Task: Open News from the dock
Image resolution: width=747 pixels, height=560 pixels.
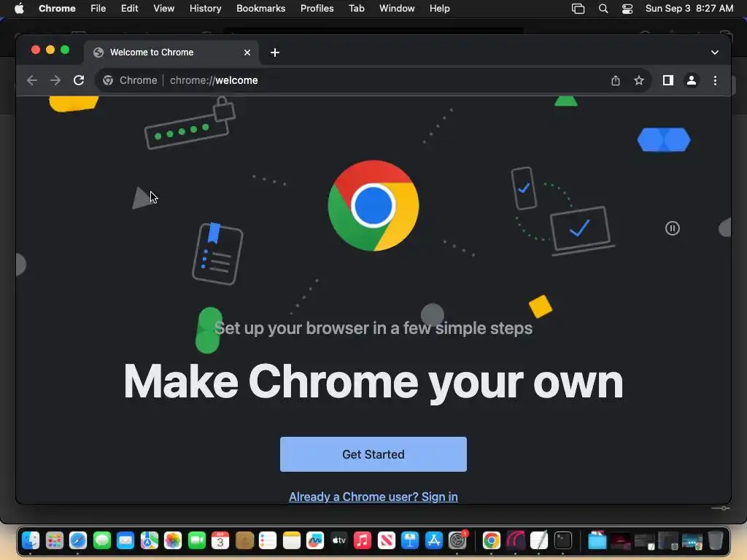Action: [387, 540]
